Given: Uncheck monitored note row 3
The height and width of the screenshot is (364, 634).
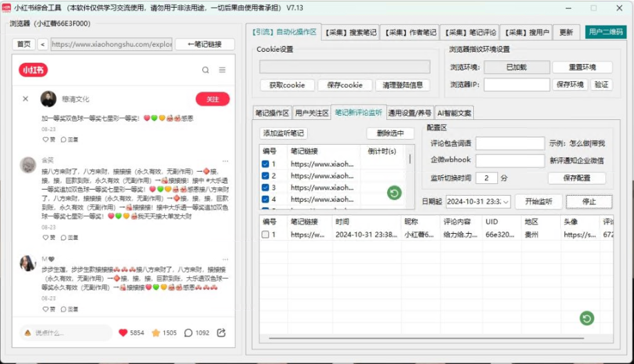Looking at the screenshot, I should (x=265, y=188).
